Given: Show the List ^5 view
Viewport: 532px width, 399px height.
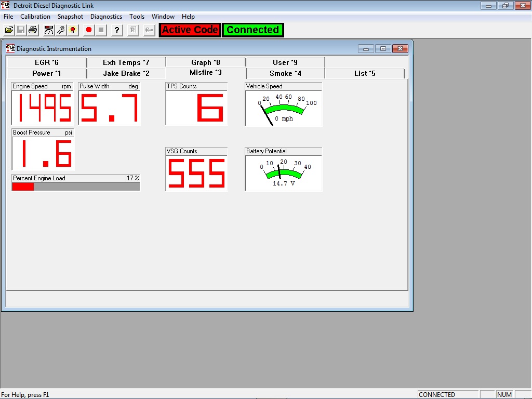Looking at the screenshot, I should pyautogui.click(x=364, y=73).
